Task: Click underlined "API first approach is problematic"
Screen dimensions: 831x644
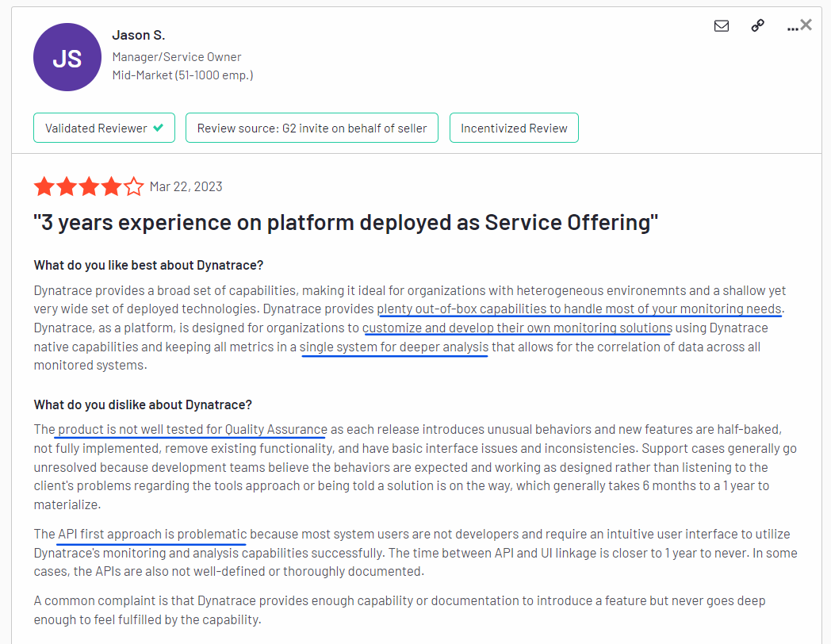Action: pyautogui.click(x=152, y=535)
